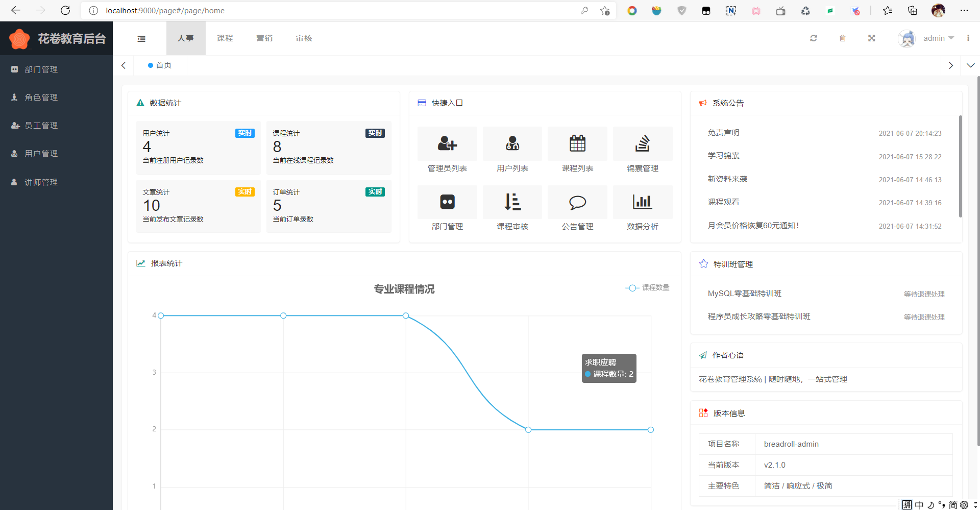Open the 课程观看 announcement

(x=723, y=202)
